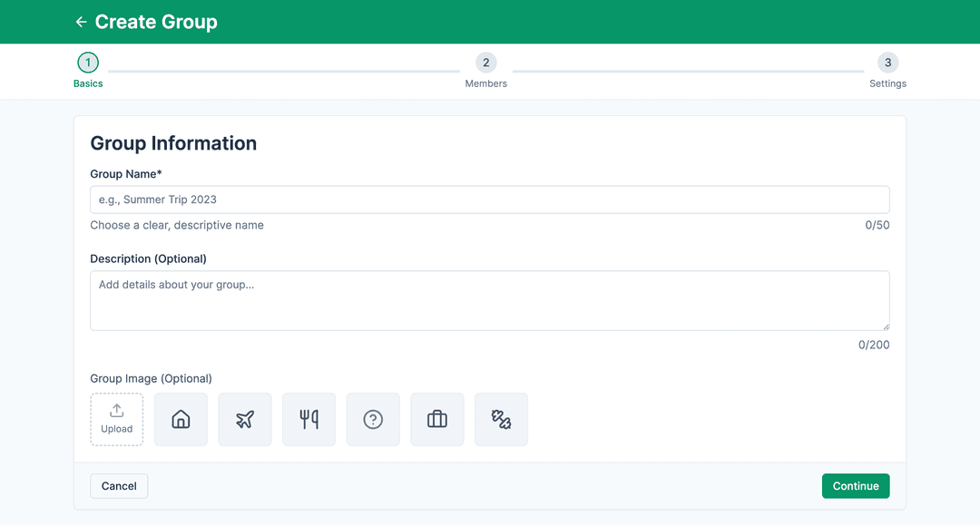Pick the dumbbell group image icon
Image resolution: width=980 pixels, height=526 pixels.
click(502, 419)
